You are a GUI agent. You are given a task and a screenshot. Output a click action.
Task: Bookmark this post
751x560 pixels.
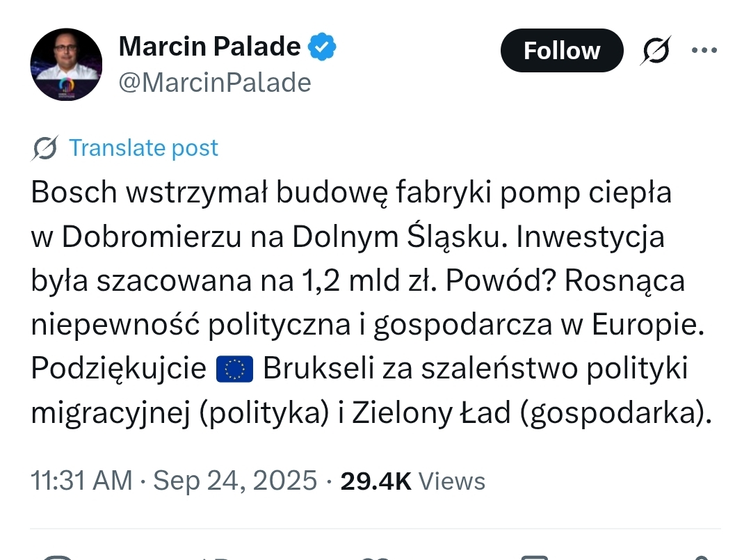point(535,557)
